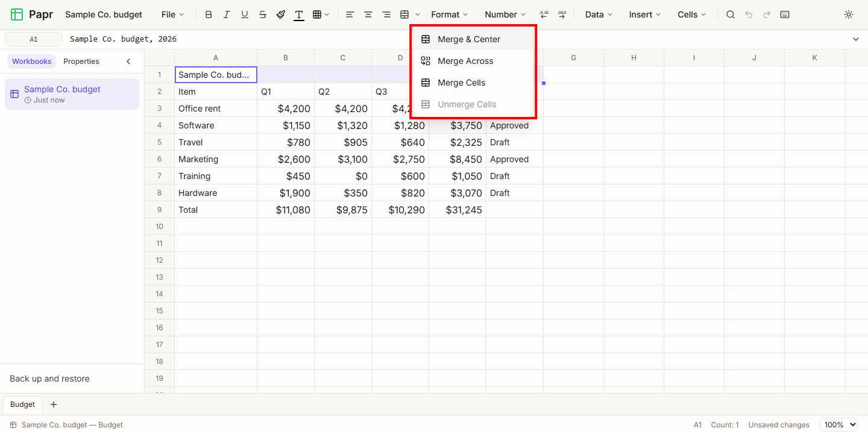Open the 100% zoom level selector
Image resolution: width=868 pixels, height=434 pixels.
(838, 425)
